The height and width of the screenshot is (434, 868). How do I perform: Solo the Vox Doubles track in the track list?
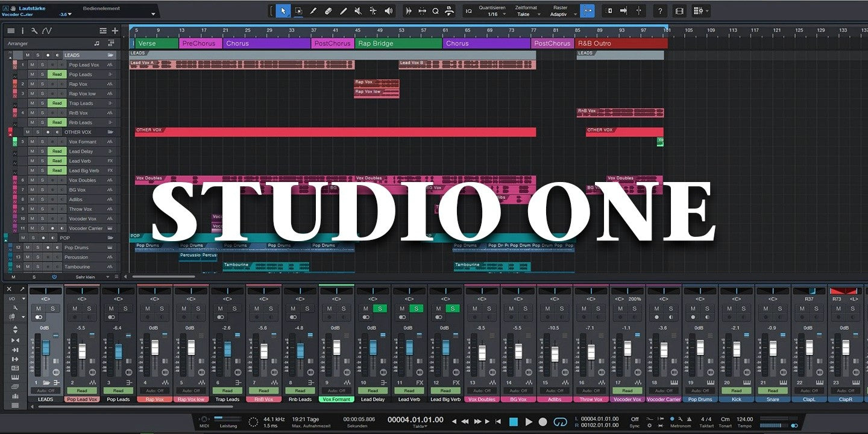tap(42, 180)
